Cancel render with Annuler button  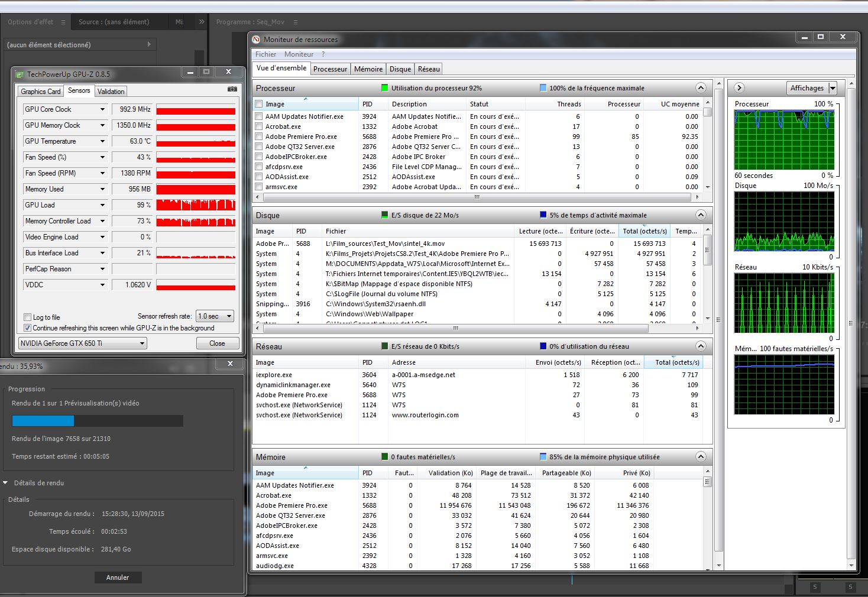[x=117, y=577]
